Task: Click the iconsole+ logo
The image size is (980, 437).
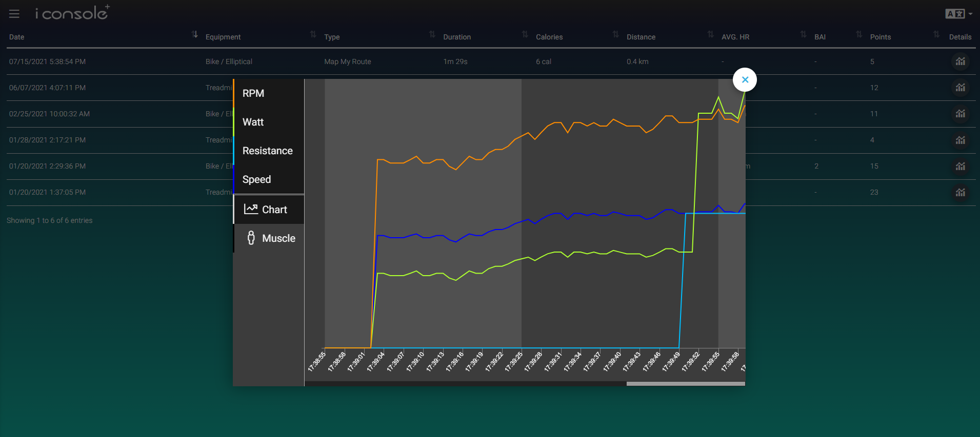Action: [x=72, y=13]
